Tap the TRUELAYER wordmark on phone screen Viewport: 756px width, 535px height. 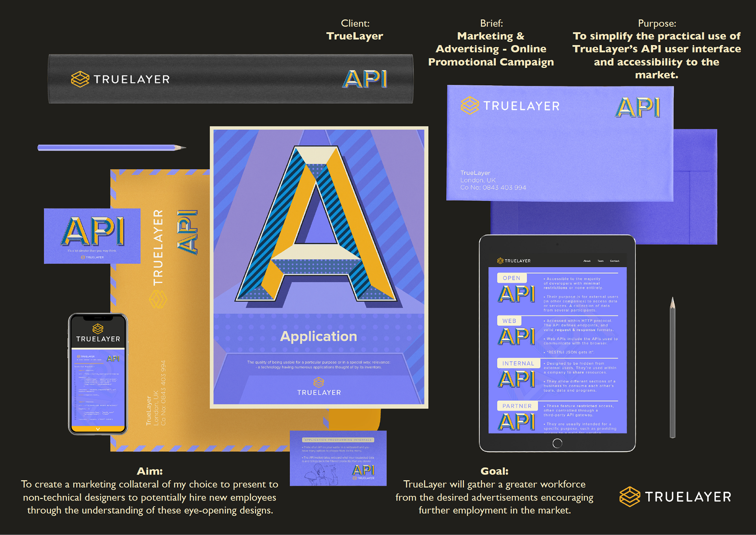[x=98, y=339]
